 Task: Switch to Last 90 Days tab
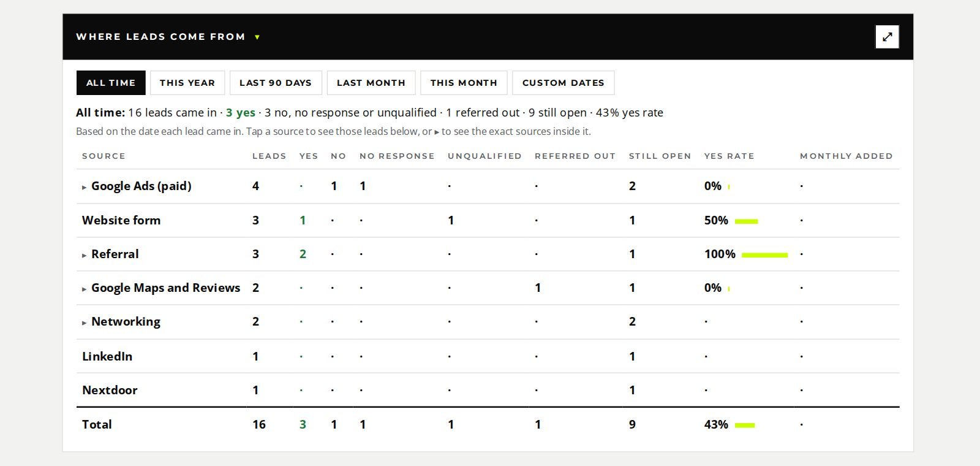[276, 83]
